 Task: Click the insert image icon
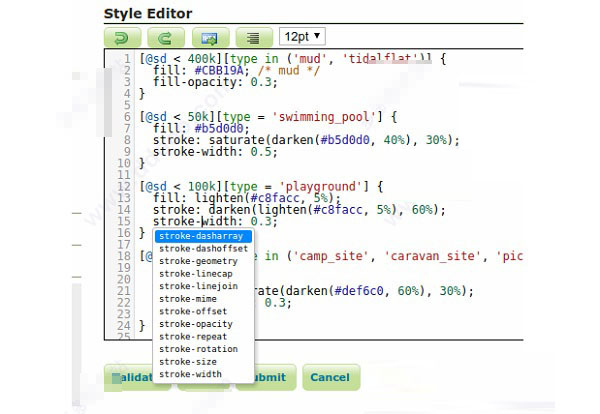210,37
